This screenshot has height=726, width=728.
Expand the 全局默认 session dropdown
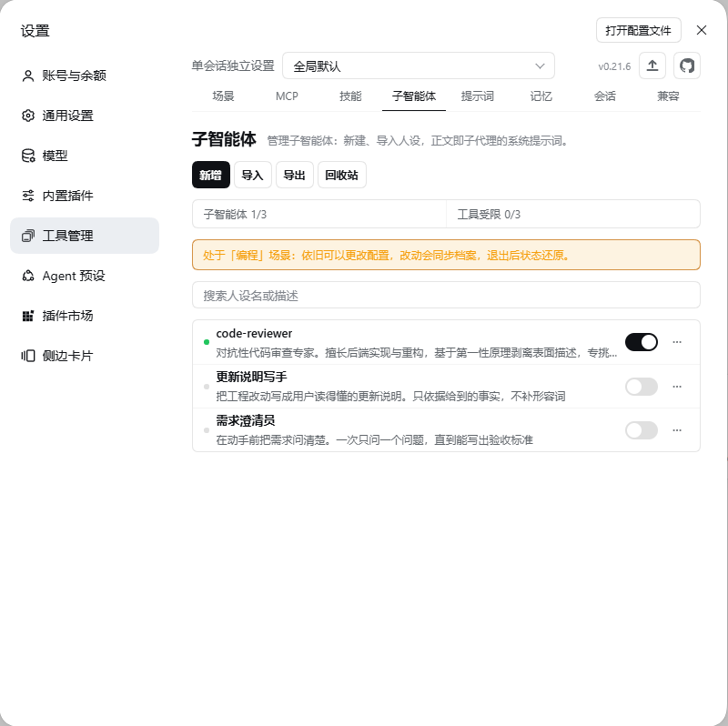(x=419, y=66)
